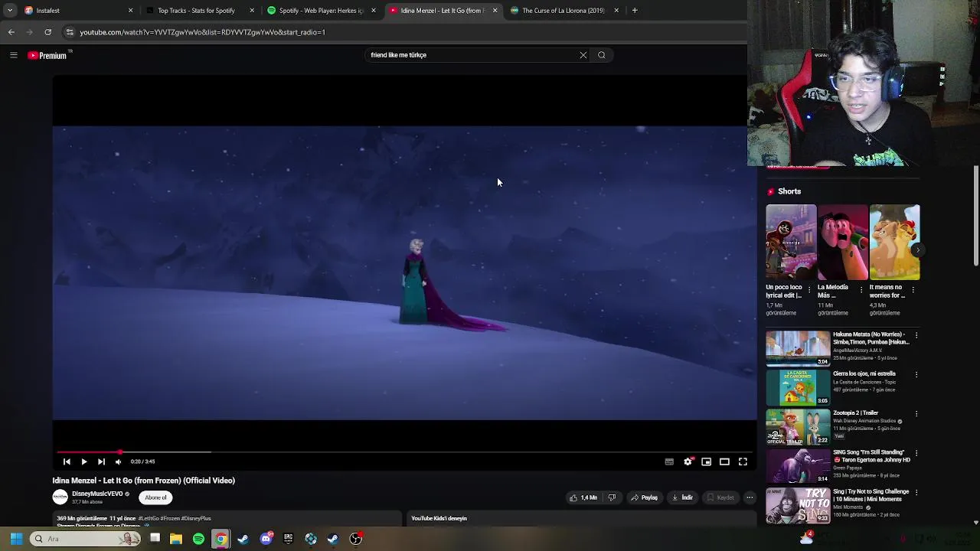Open player settings gear
The height and width of the screenshot is (551, 980).
coord(688,461)
